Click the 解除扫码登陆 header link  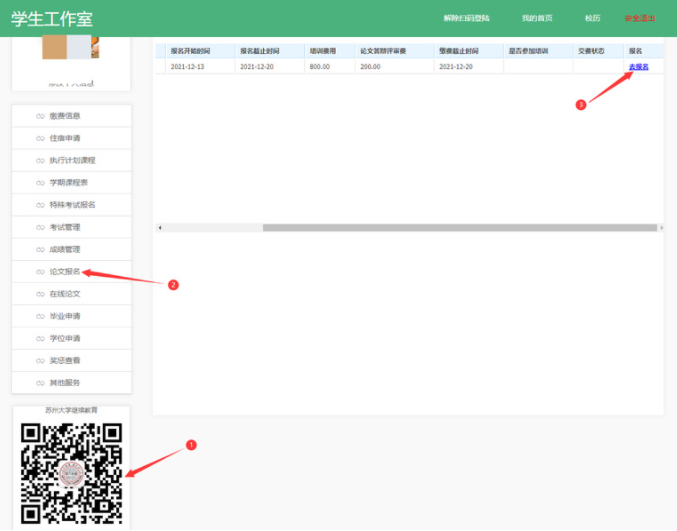466,18
